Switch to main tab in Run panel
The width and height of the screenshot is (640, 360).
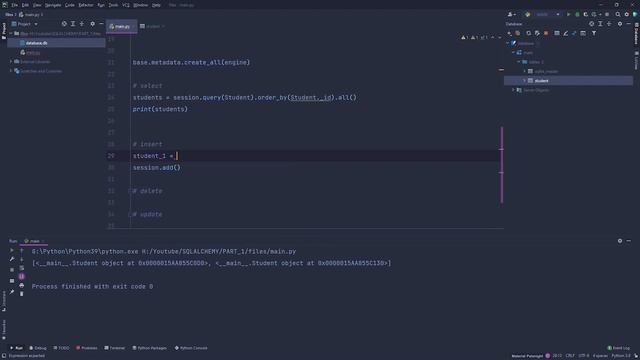point(34,241)
